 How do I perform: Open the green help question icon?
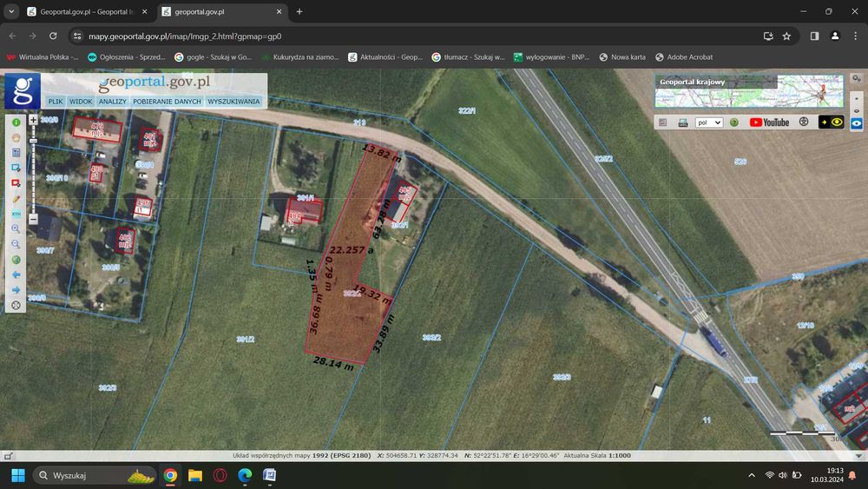point(734,122)
